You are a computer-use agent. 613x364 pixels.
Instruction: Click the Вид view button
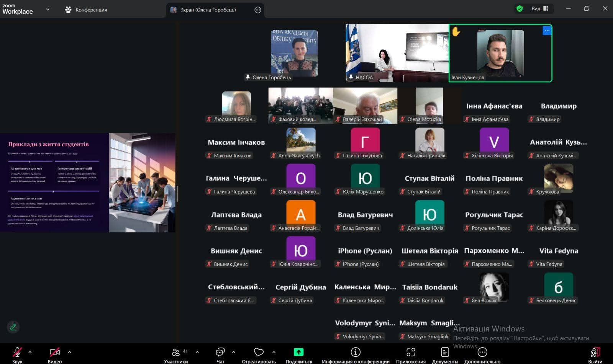point(539,8)
